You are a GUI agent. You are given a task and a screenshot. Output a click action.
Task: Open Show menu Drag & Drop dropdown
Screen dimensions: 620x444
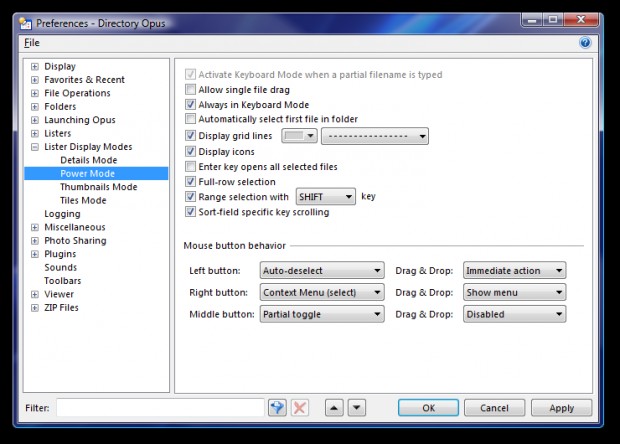[x=514, y=292]
